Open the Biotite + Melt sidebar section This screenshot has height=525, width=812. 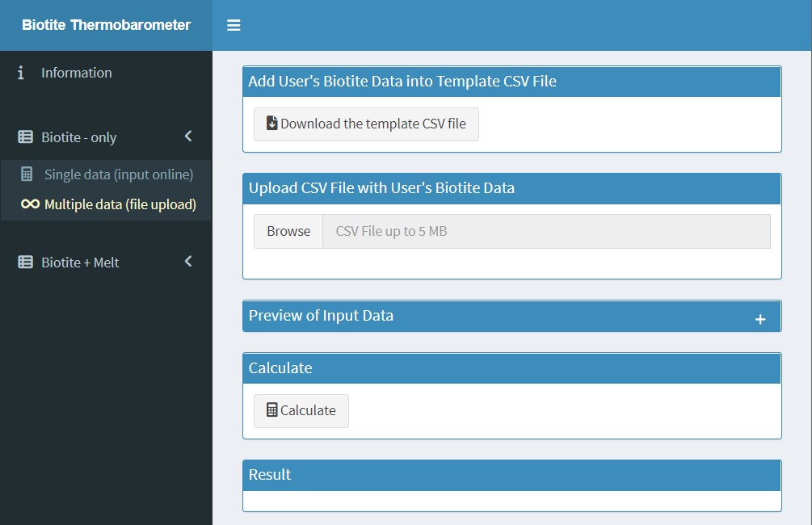coord(80,262)
